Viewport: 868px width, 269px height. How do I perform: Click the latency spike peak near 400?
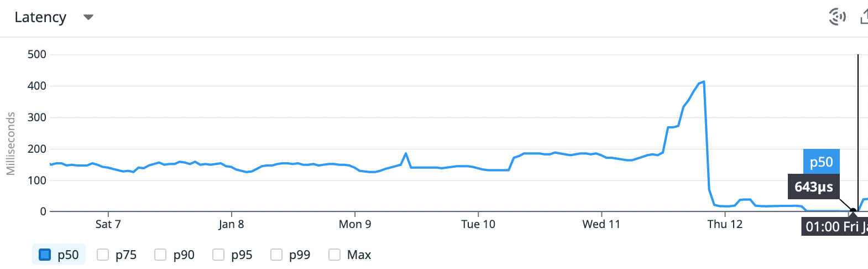[x=703, y=82]
